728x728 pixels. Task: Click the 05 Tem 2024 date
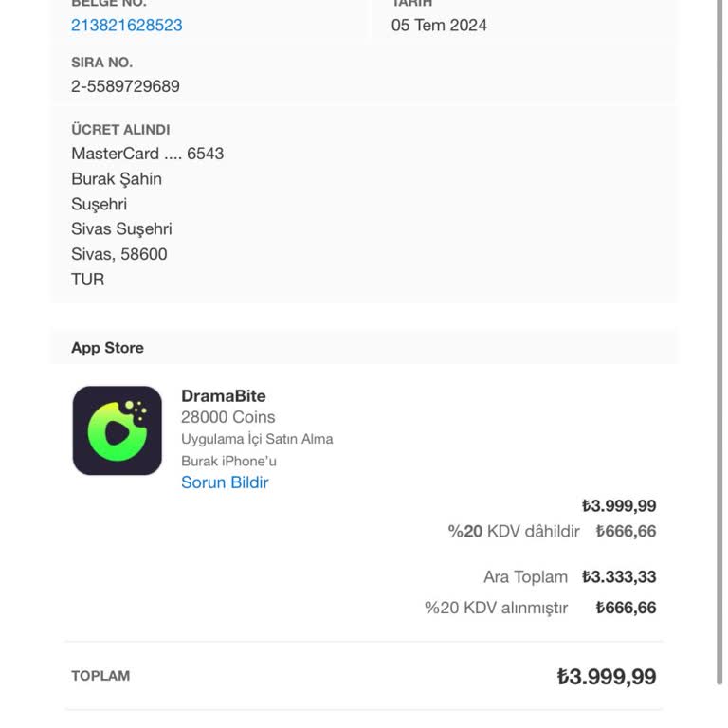(439, 26)
